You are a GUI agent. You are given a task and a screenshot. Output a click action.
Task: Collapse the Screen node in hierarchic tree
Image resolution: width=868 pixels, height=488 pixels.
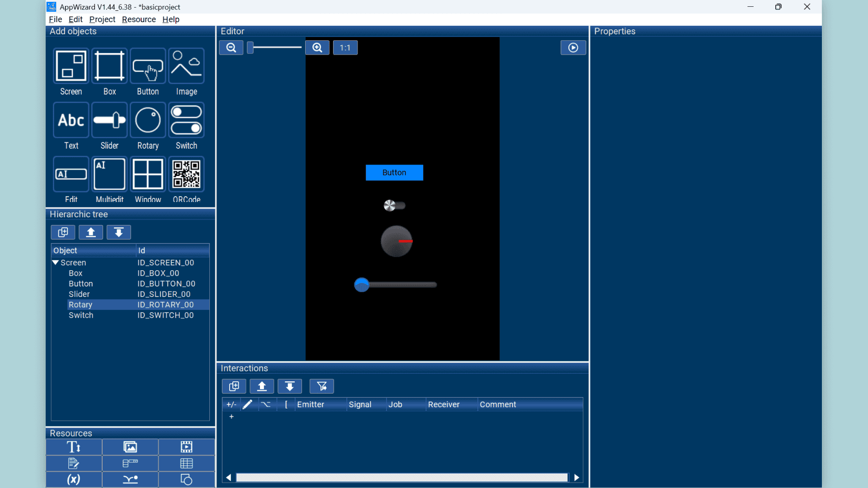(56, 263)
